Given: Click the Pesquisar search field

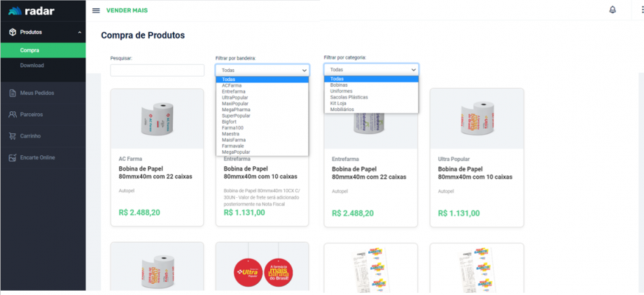Looking at the screenshot, I should 157,70.
